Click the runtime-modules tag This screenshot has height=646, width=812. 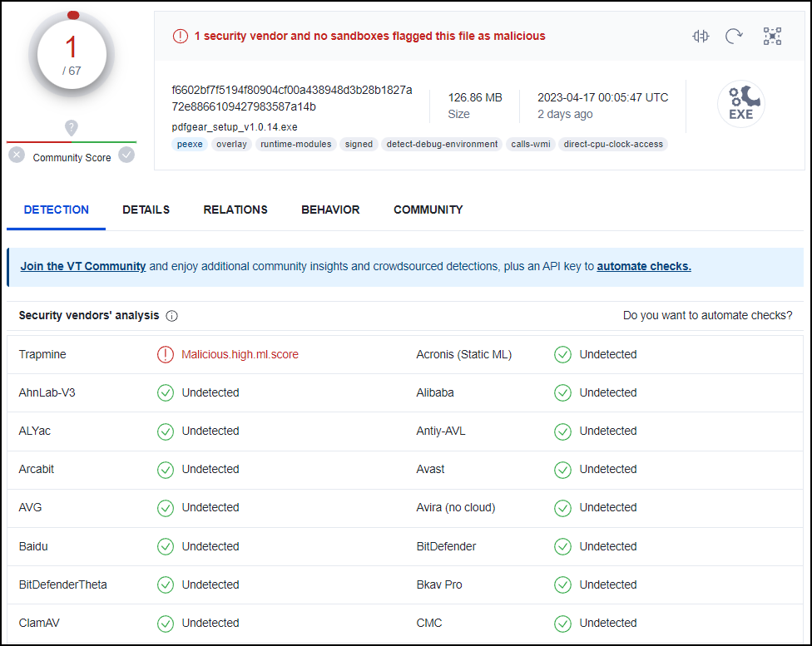click(x=295, y=144)
